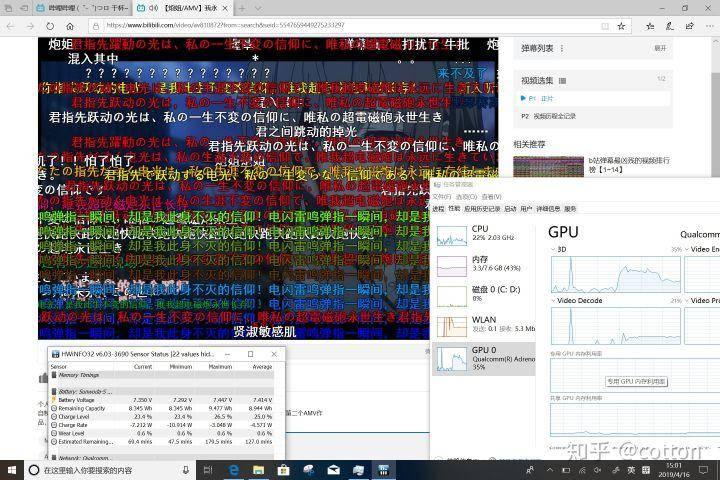Select the WLAN item in performance sidebar
Viewport: 720px width, 480px height.
click(x=484, y=326)
